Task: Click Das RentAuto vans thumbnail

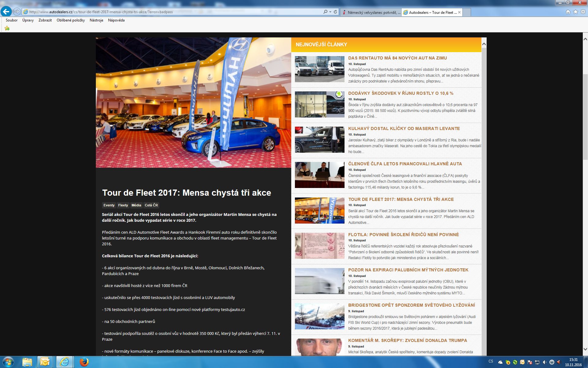Action: [319, 69]
